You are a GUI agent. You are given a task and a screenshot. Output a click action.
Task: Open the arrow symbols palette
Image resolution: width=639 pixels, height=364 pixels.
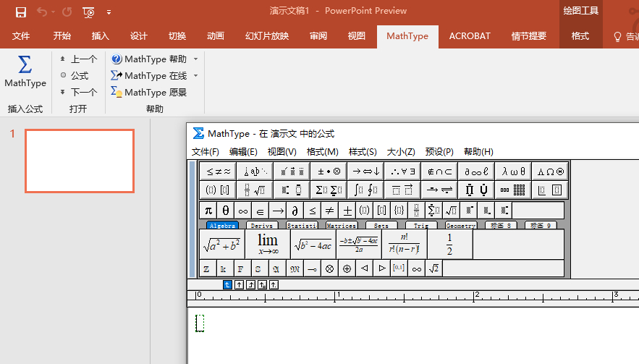pos(365,172)
